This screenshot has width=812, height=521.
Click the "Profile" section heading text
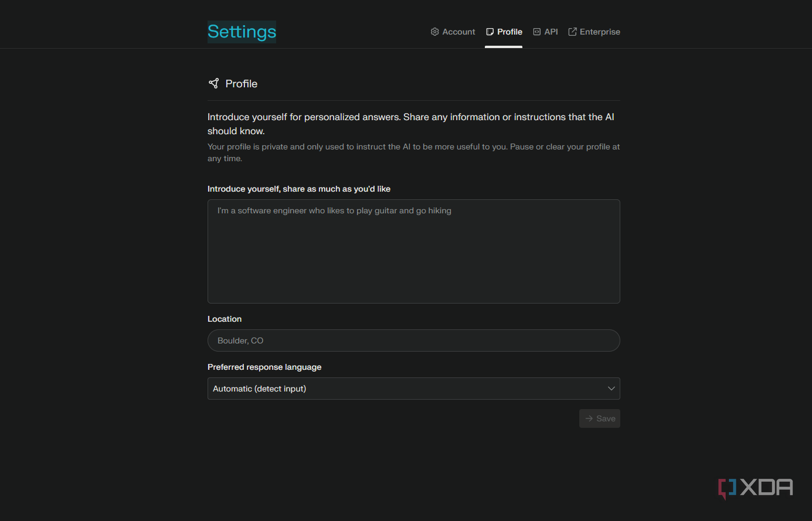(x=242, y=84)
